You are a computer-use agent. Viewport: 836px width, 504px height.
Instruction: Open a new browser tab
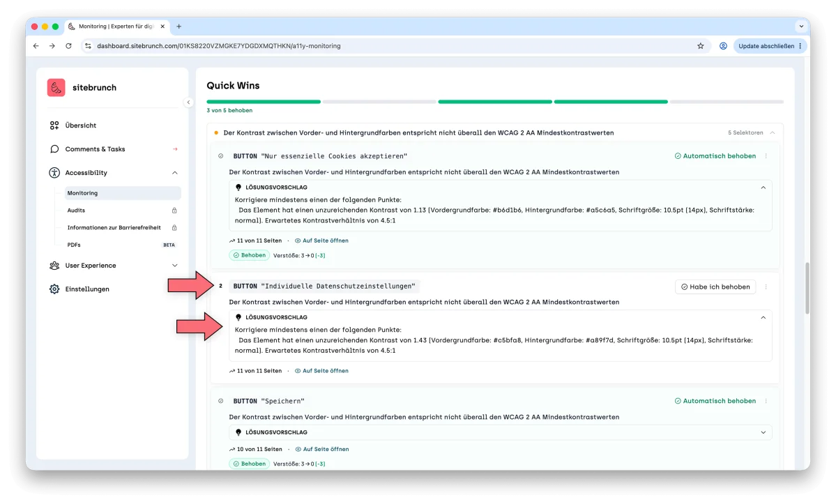tap(179, 26)
